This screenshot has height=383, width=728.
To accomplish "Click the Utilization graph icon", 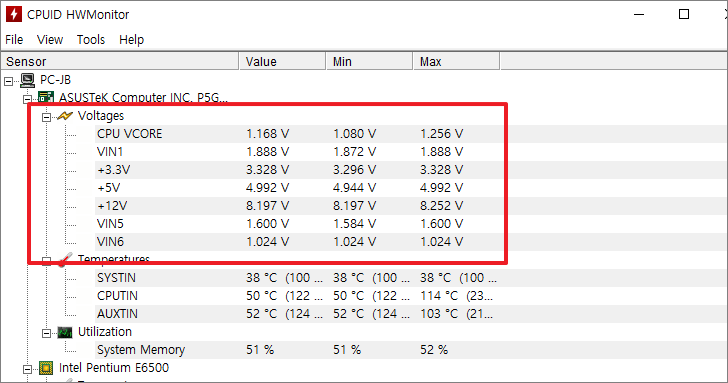I will [65, 332].
